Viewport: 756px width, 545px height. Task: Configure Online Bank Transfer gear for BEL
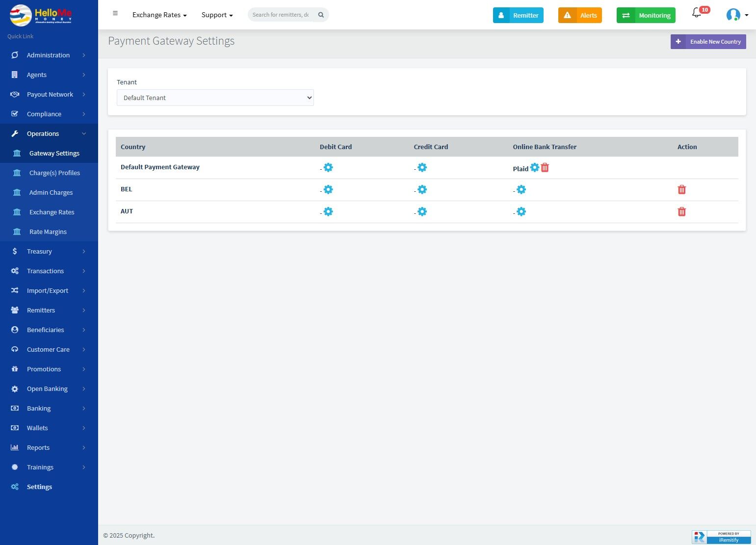pyautogui.click(x=521, y=189)
